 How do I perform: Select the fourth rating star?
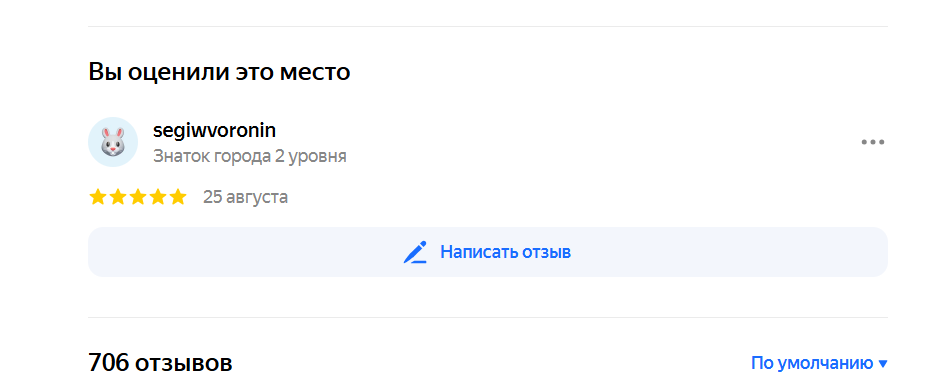point(158,197)
